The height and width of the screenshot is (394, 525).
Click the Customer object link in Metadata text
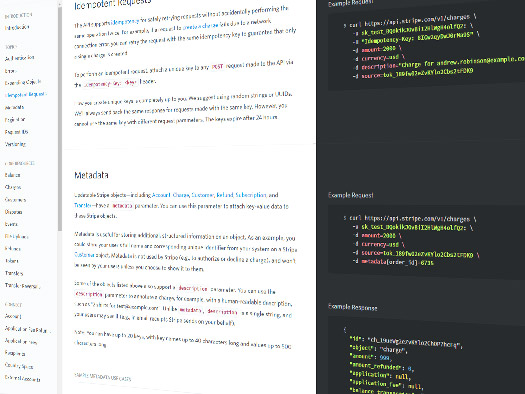(x=84, y=255)
